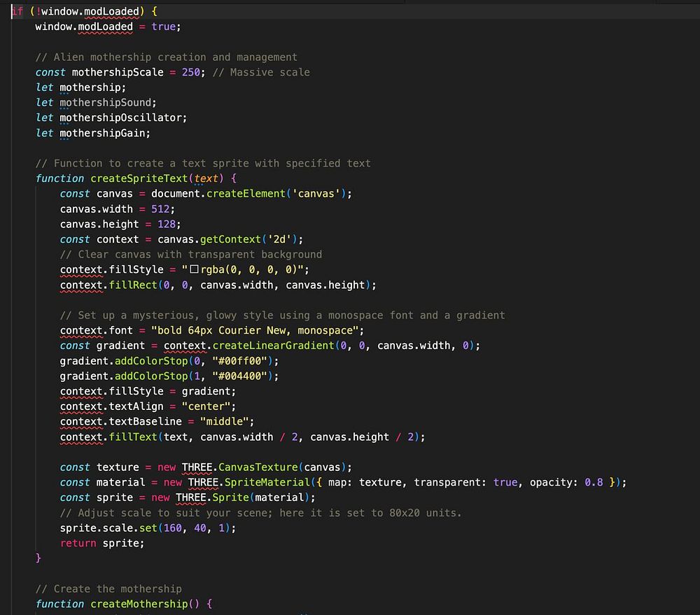Click 'transparent' key in SpriteMaterial options
700x615 pixels.
click(447, 482)
